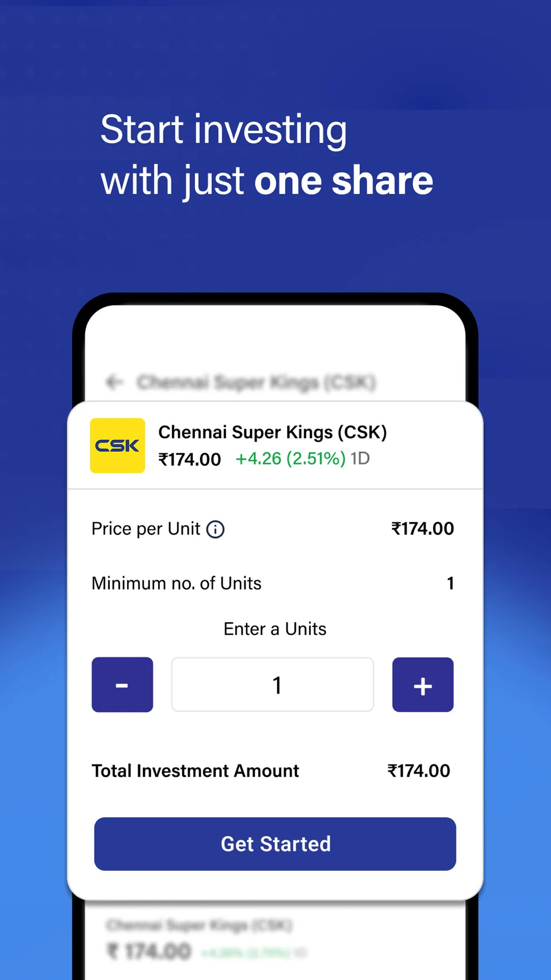This screenshot has height=980, width=551.
Task: Tap the ₹174.00 price under CSK title
Action: pos(190,459)
